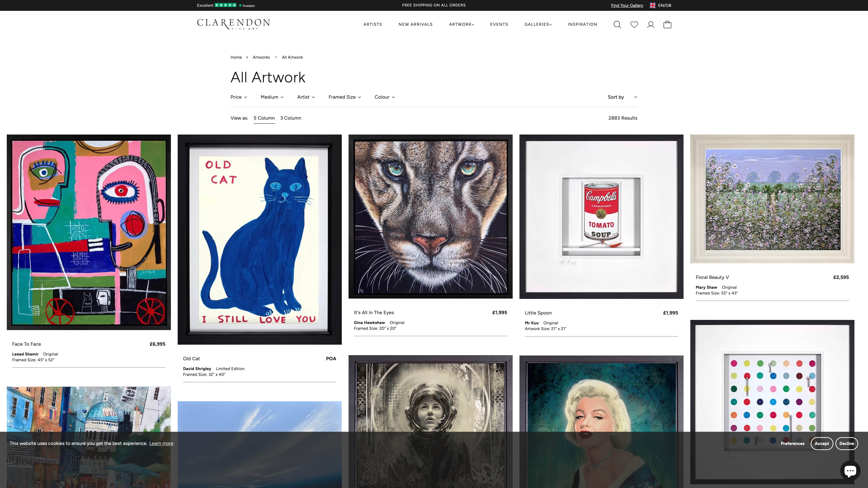Open the ARTISTS menu item
868x488 pixels.
tap(372, 24)
